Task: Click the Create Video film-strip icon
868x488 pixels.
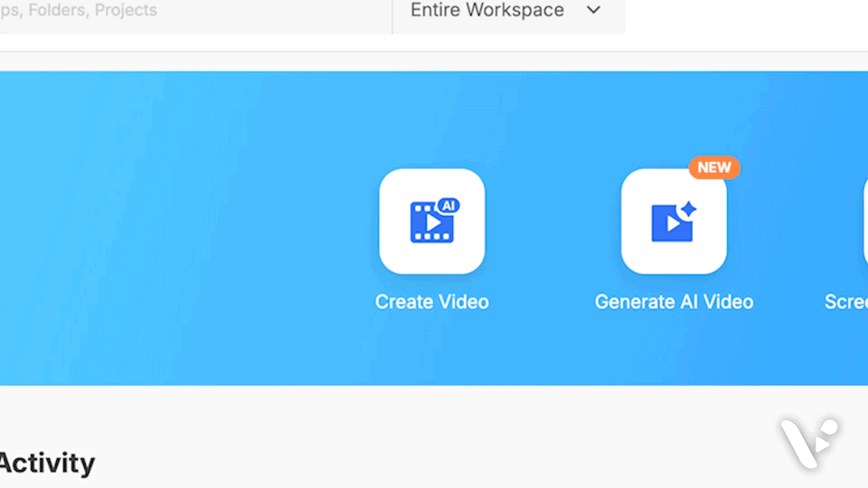Action: coord(431,221)
